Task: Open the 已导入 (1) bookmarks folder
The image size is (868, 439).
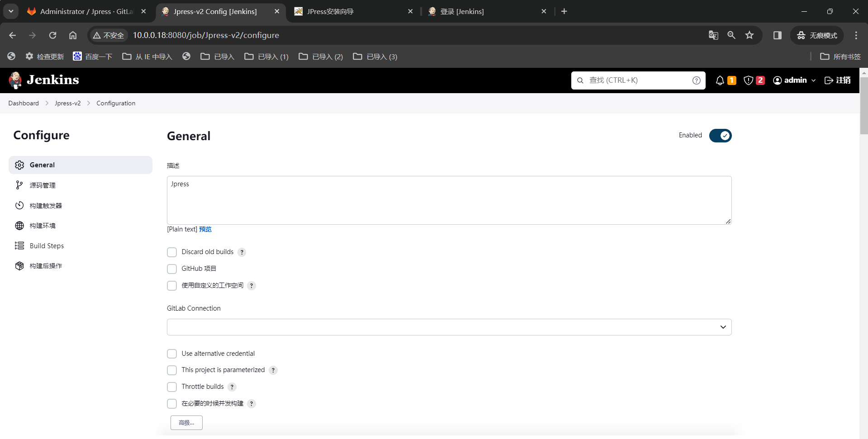Action: pyautogui.click(x=266, y=57)
